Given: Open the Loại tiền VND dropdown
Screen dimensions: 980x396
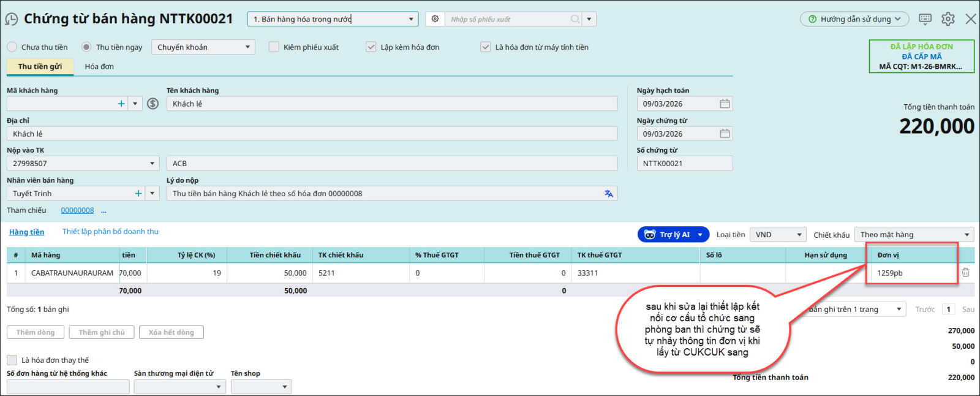Looking at the screenshot, I should (x=799, y=235).
